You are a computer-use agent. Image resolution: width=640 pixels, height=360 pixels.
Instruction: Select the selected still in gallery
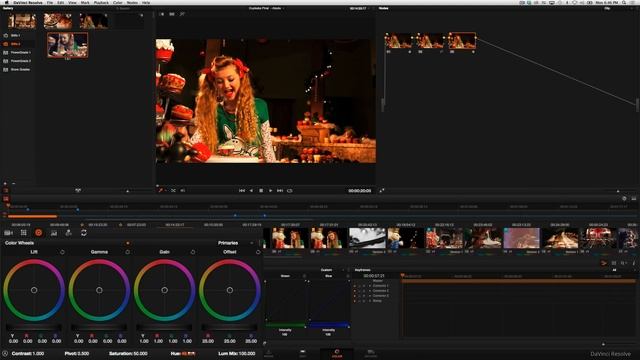pyautogui.click(x=67, y=45)
